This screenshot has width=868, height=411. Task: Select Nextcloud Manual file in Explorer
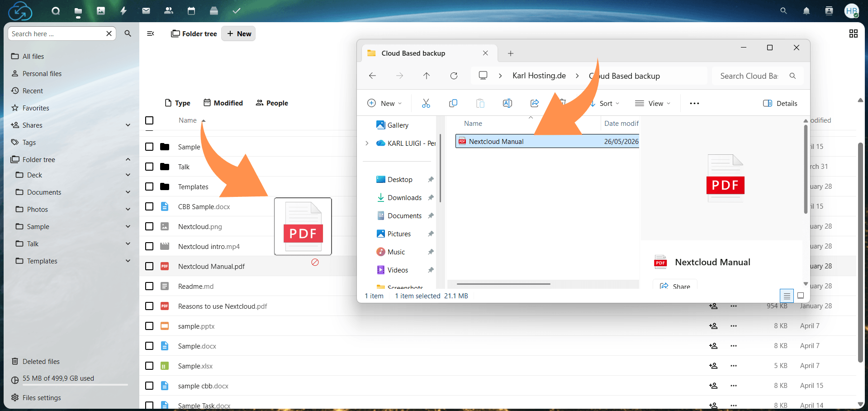point(547,141)
